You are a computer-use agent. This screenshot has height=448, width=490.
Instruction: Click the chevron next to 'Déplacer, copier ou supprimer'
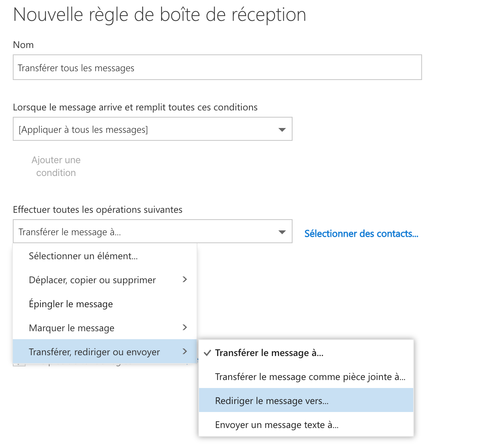tap(185, 280)
